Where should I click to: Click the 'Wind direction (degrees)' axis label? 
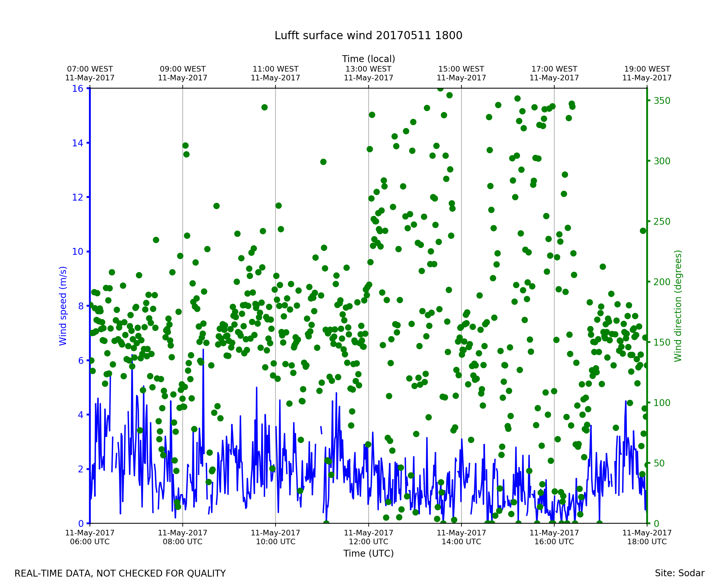[x=678, y=306]
